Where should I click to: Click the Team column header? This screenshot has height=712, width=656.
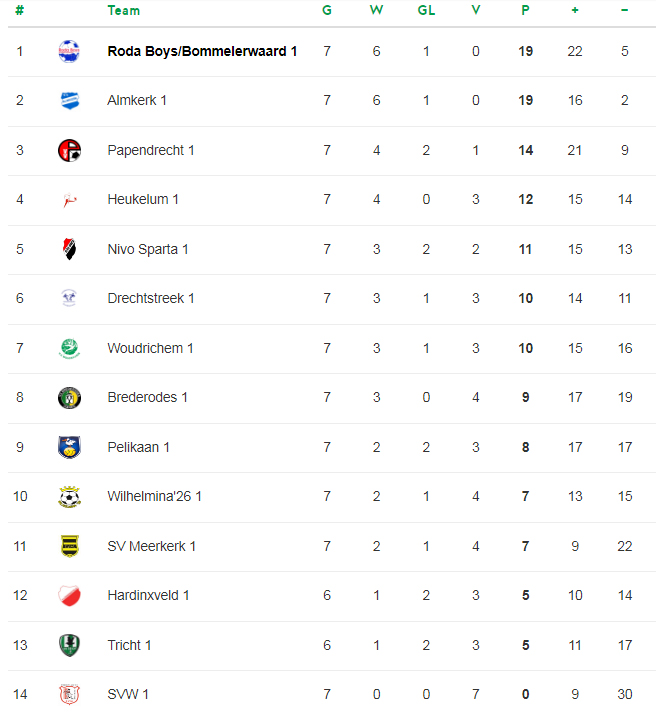point(124,11)
